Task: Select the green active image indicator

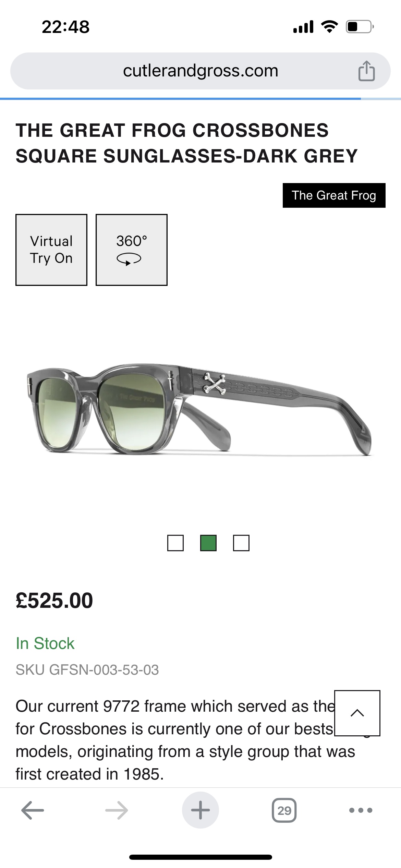Action: click(x=208, y=543)
